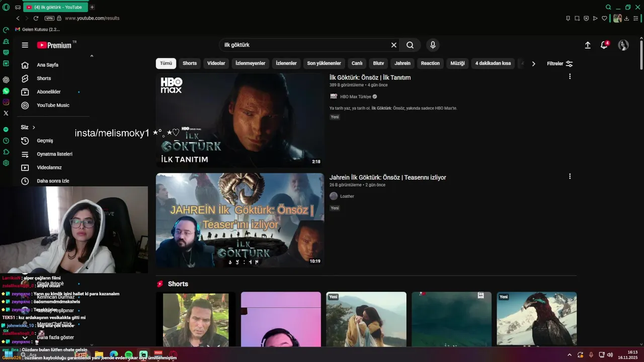This screenshot has width=644, height=362.
Task: Open the upload/create icon in YouTube header
Action: click(x=588, y=45)
